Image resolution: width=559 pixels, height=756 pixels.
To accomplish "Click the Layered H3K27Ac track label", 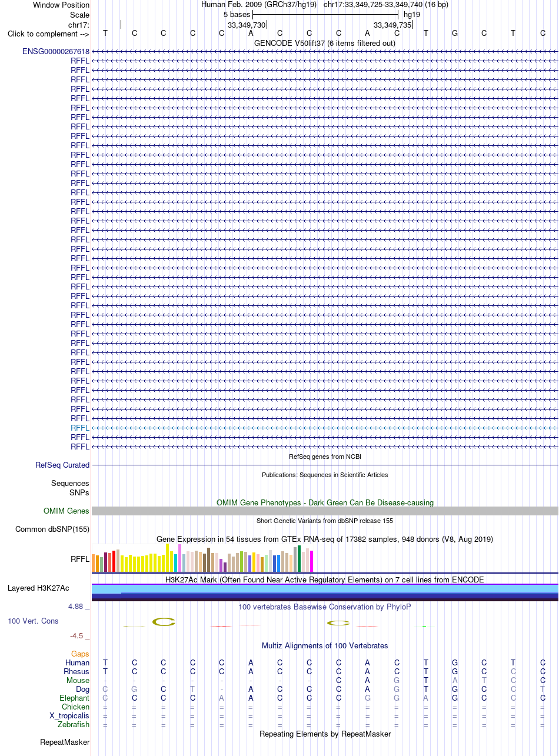I will point(38,588).
